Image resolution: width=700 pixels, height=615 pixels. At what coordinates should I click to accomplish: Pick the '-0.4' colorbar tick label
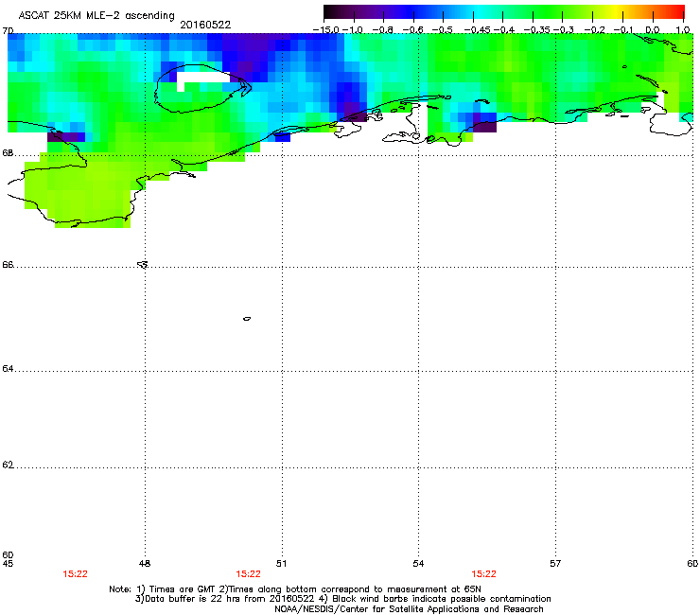(504, 30)
